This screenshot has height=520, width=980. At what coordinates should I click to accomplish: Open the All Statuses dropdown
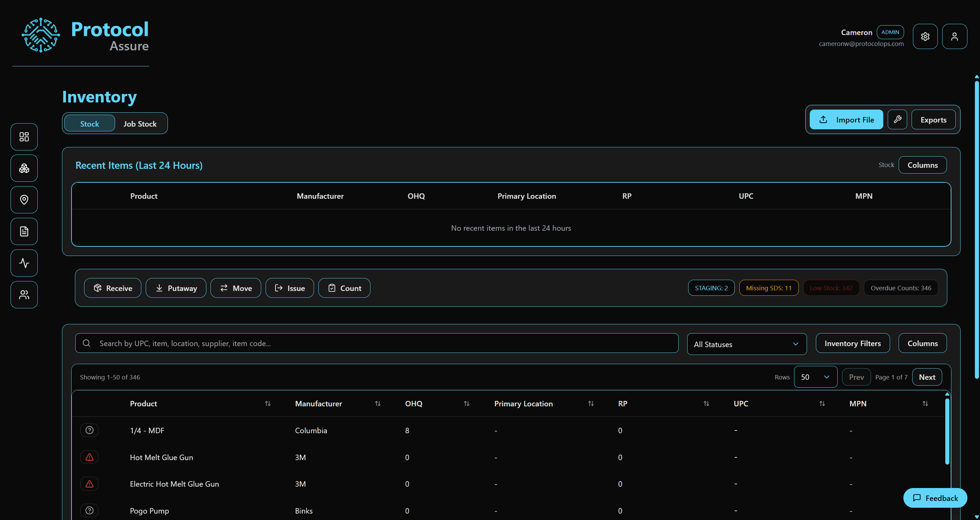(746, 344)
